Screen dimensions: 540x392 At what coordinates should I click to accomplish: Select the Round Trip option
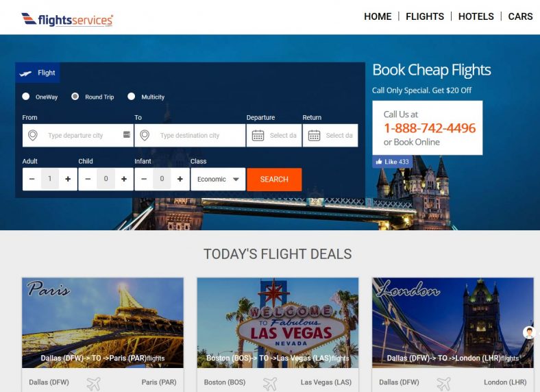pyautogui.click(x=75, y=97)
